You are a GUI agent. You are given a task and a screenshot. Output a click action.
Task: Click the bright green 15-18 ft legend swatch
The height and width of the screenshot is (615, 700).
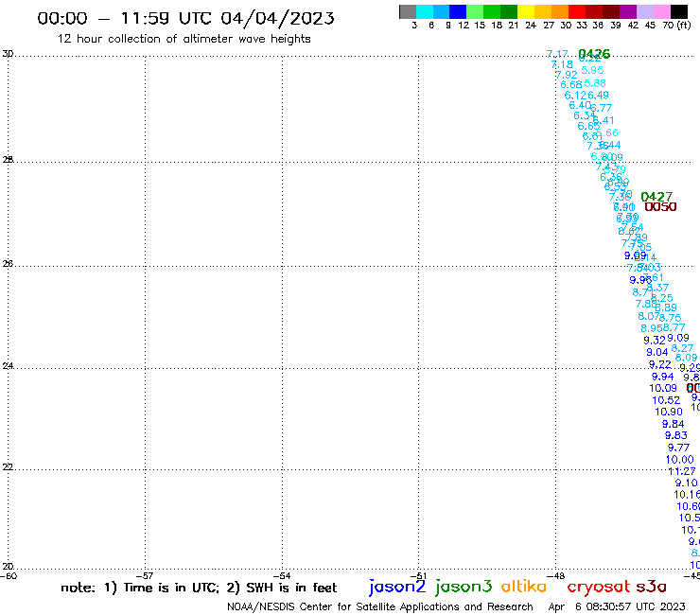(492, 11)
